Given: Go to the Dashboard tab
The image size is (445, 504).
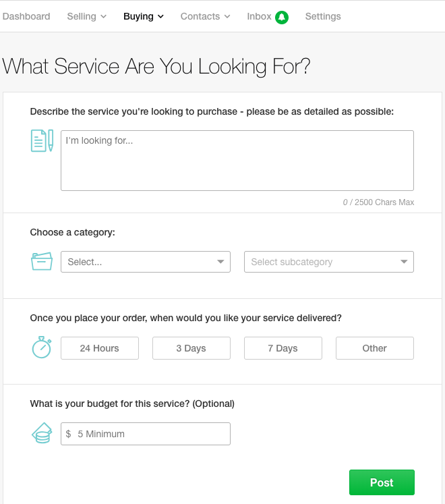Looking at the screenshot, I should [x=26, y=16].
